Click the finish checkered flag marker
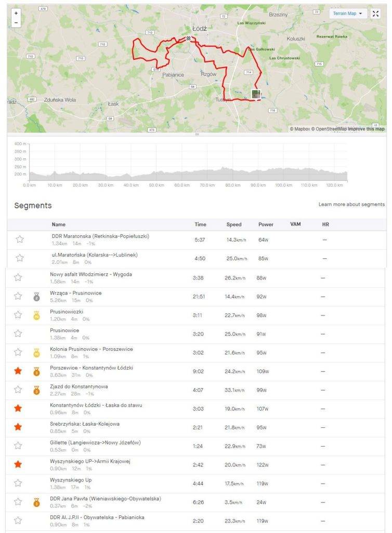392x533 pixels. pyautogui.click(x=189, y=38)
